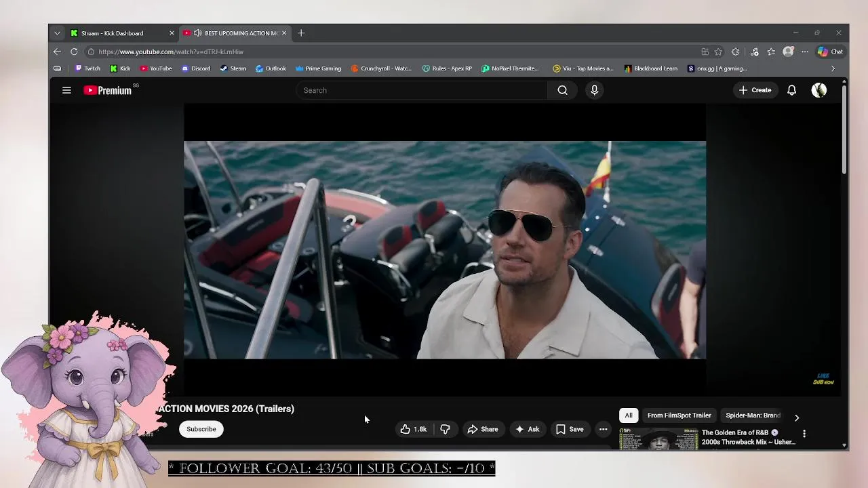Open options for Golden Era of R&B video

[804, 434]
